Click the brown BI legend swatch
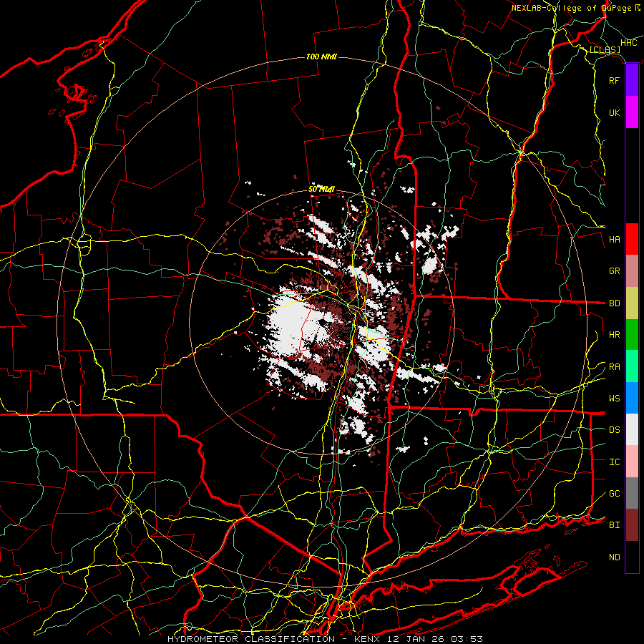 click(x=632, y=525)
